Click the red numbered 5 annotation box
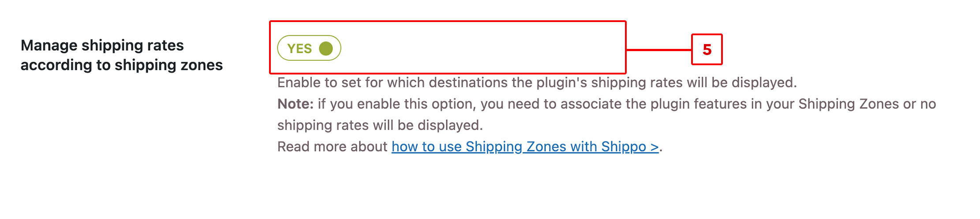The height and width of the screenshot is (219, 980). (707, 49)
